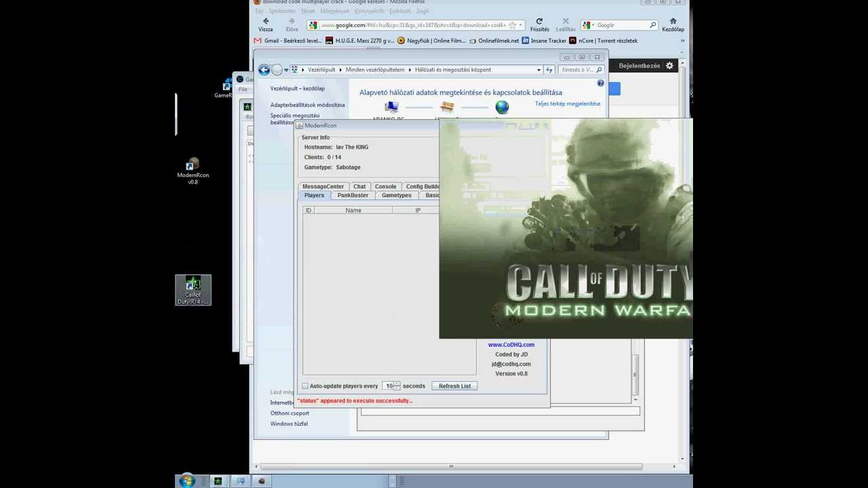Click Hálózati és megosztási központ breadcrumb
The image size is (868, 488).
pyautogui.click(x=453, y=70)
